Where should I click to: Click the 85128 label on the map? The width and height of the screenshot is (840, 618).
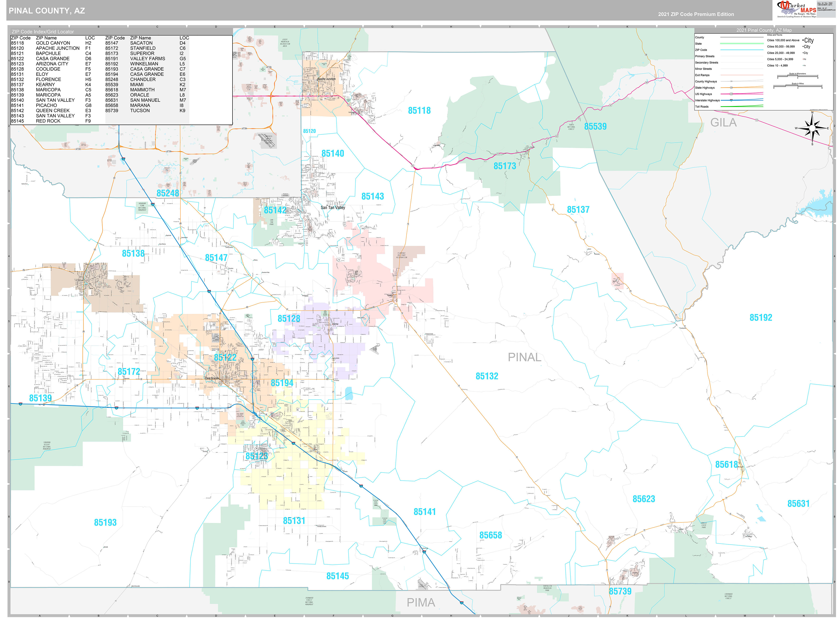pyautogui.click(x=289, y=319)
